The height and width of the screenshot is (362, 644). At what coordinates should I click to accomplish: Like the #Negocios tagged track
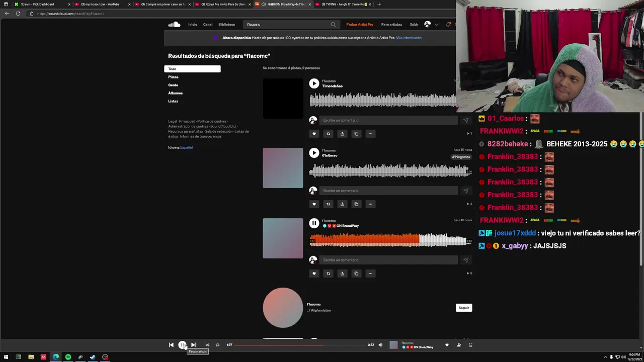point(314,204)
